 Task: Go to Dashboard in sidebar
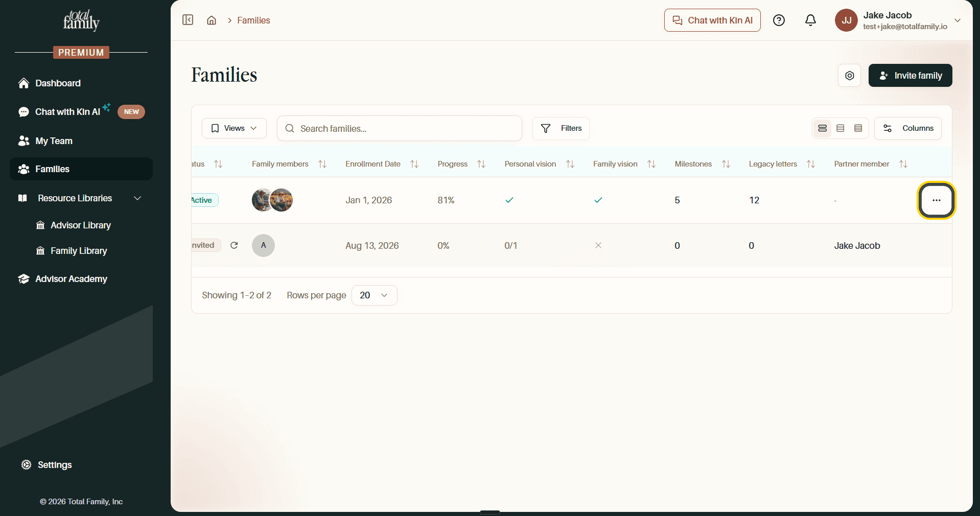coord(81,83)
